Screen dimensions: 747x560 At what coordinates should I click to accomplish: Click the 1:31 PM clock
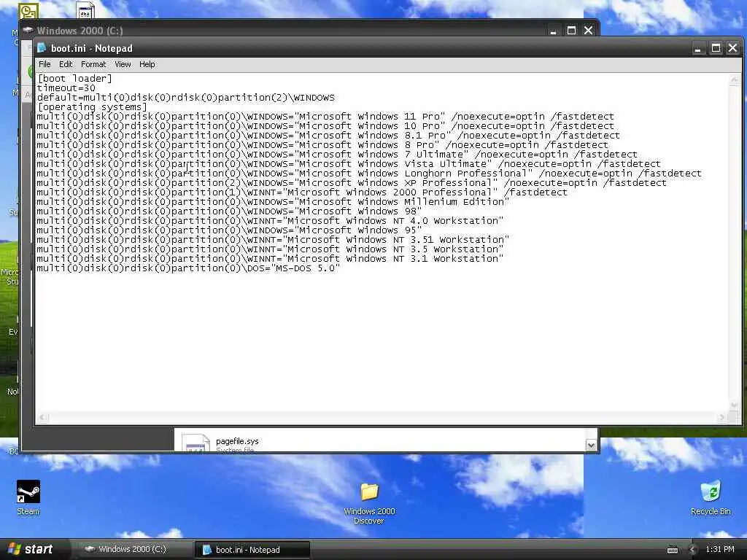pyautogui.click(x=720, y=550)
